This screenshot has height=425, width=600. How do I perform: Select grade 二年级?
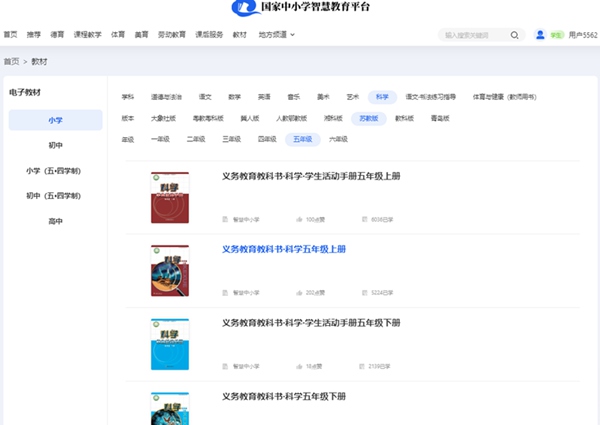click(x=196, y=139)
